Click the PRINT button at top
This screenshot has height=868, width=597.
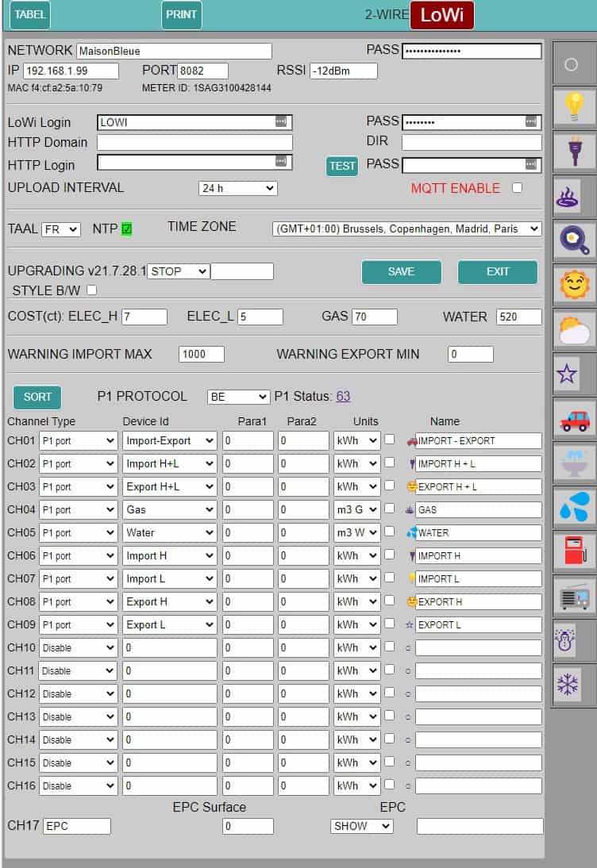point(182,14)
